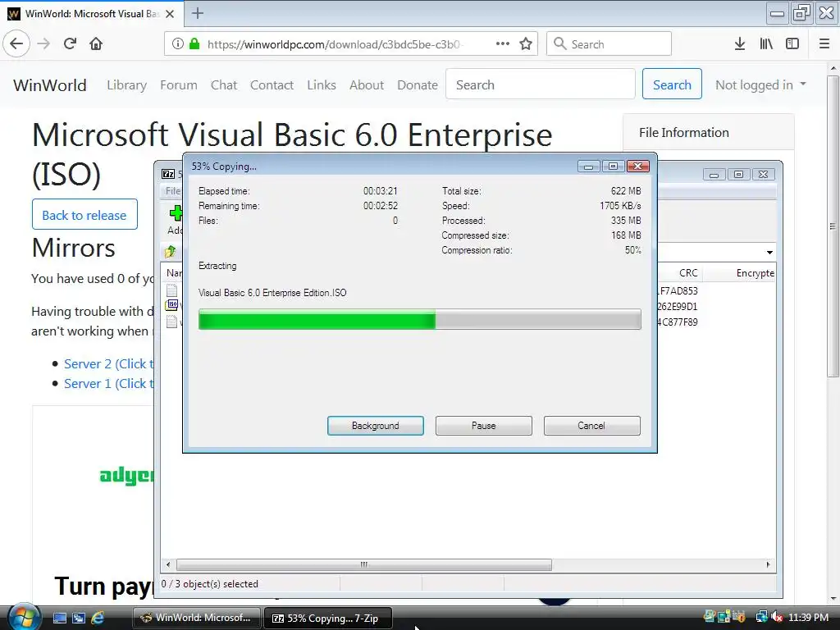This screenshot has height=630, width=840.
Task: Open Chat in WinWorld navigation
Action: (x=224, y=85)
